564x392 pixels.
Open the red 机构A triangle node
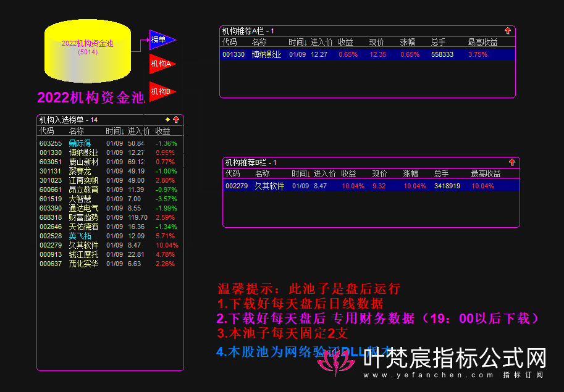pyautogui.click(x=160, y=64)
